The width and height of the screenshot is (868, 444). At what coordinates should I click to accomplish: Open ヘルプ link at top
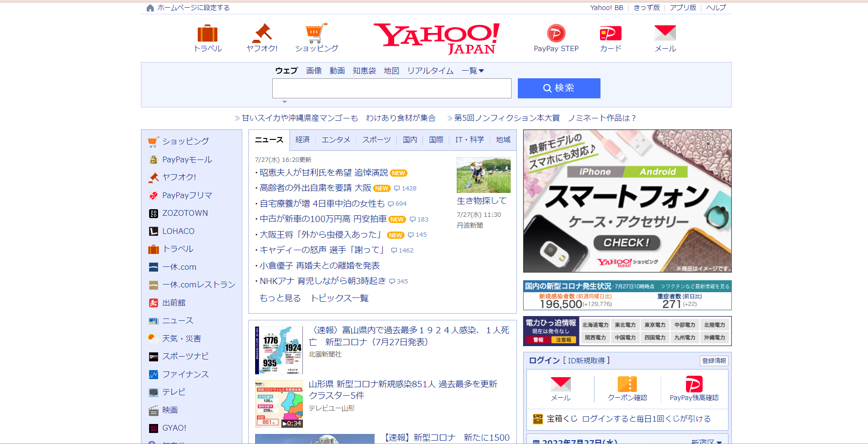click(716, 8)
